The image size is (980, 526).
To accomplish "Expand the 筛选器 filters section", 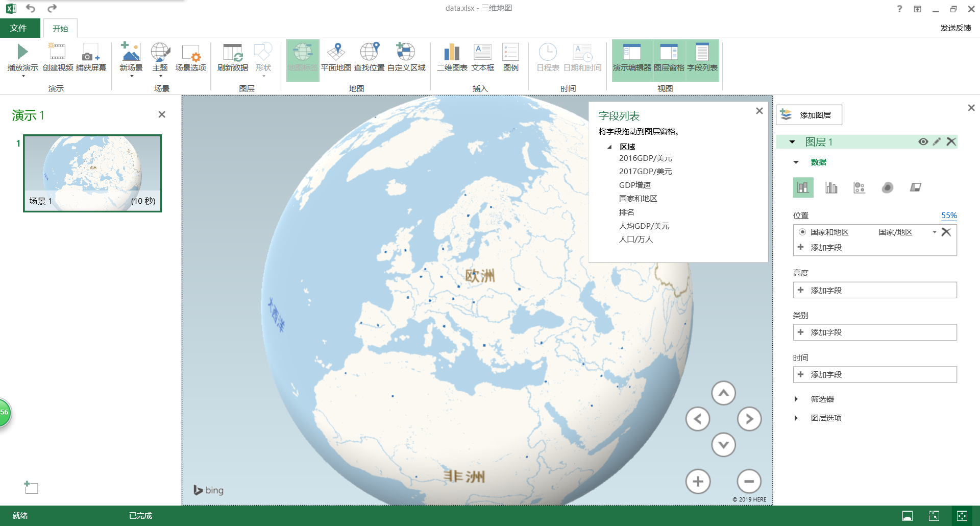I will pos(796,399).
